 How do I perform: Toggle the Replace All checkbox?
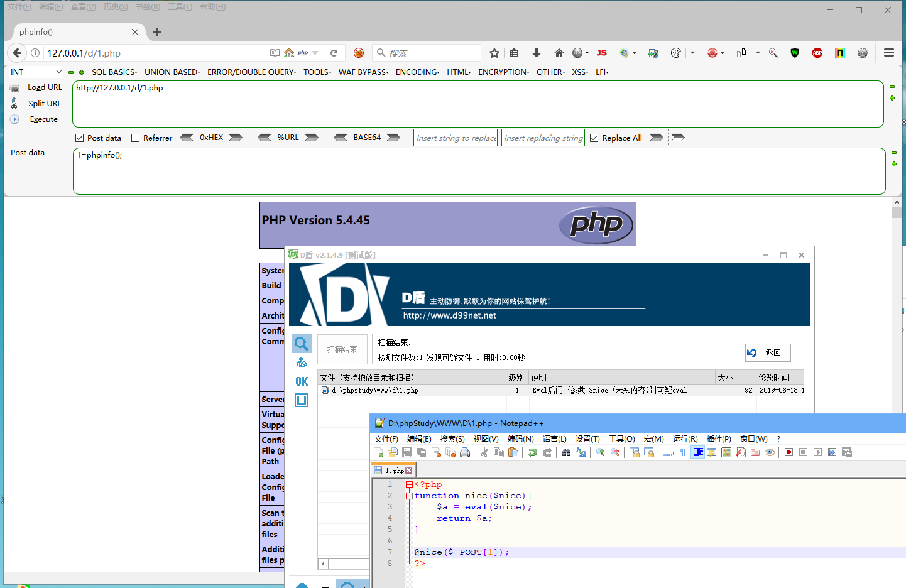pyautogui.click(x=594, y=138)
